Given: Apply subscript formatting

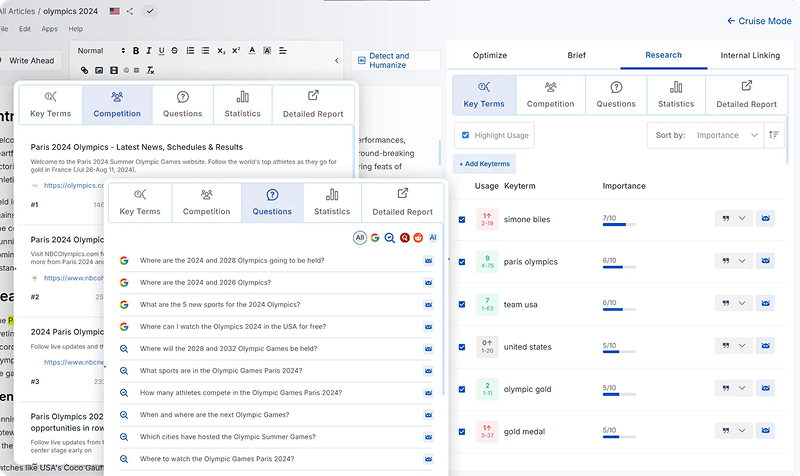Looking at the screenshot, I should click(x=221, y=51).
